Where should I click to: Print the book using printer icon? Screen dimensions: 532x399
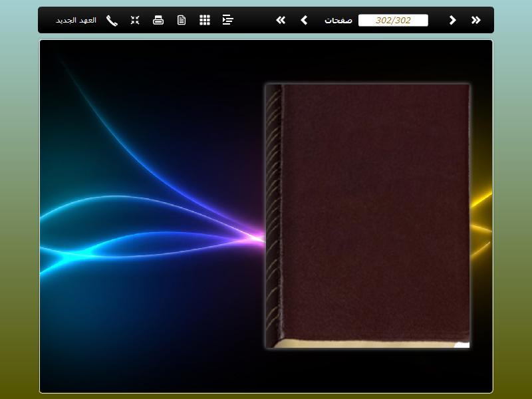pyautogui.click(x=158, y=20)
